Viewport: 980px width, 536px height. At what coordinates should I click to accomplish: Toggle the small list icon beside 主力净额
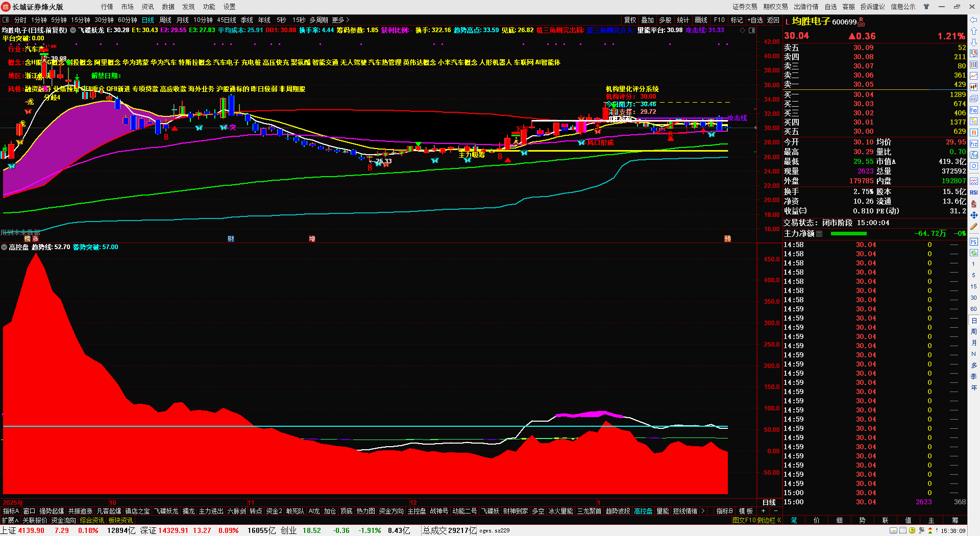tap(819, 234)
